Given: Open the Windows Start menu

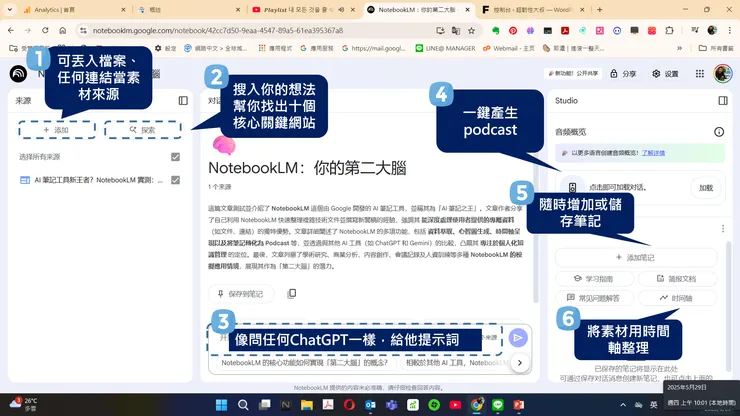Looking at the screenshot, I should [221, 405].
